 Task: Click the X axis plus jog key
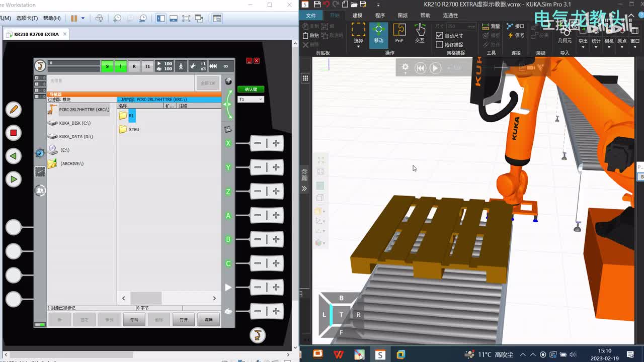[x=276, y=143]
